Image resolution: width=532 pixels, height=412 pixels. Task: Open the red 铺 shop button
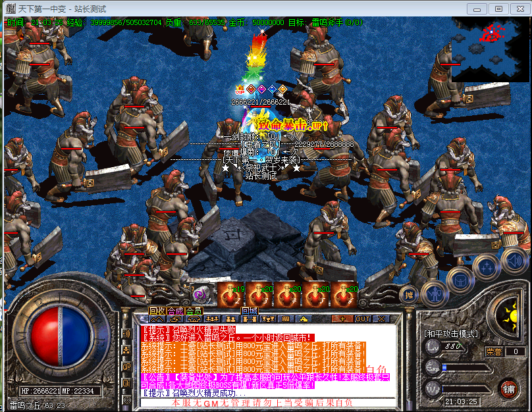click(508, 389)
